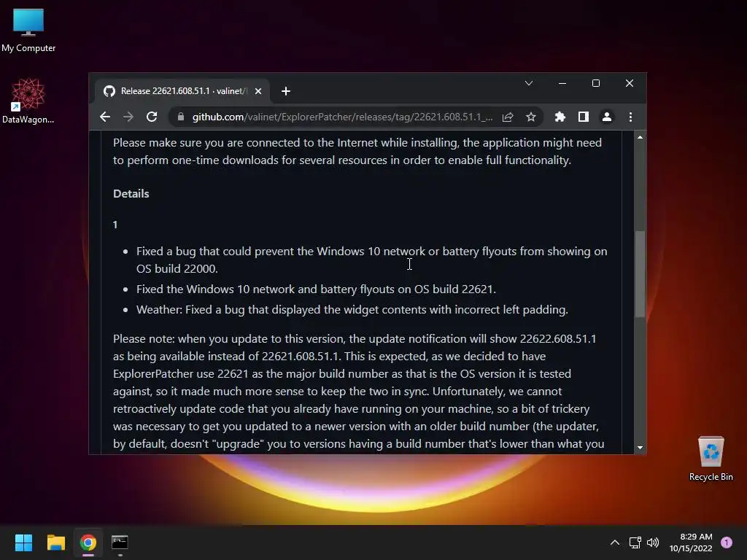Open the tab search dropdown arrow
This screenshot has height=560, width=747.
click(x=529, y=83)
